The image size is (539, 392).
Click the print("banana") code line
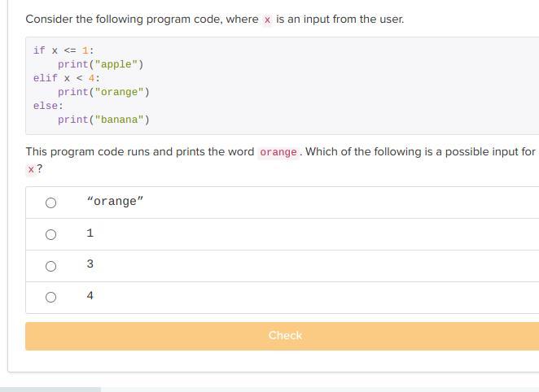point(103,120)
